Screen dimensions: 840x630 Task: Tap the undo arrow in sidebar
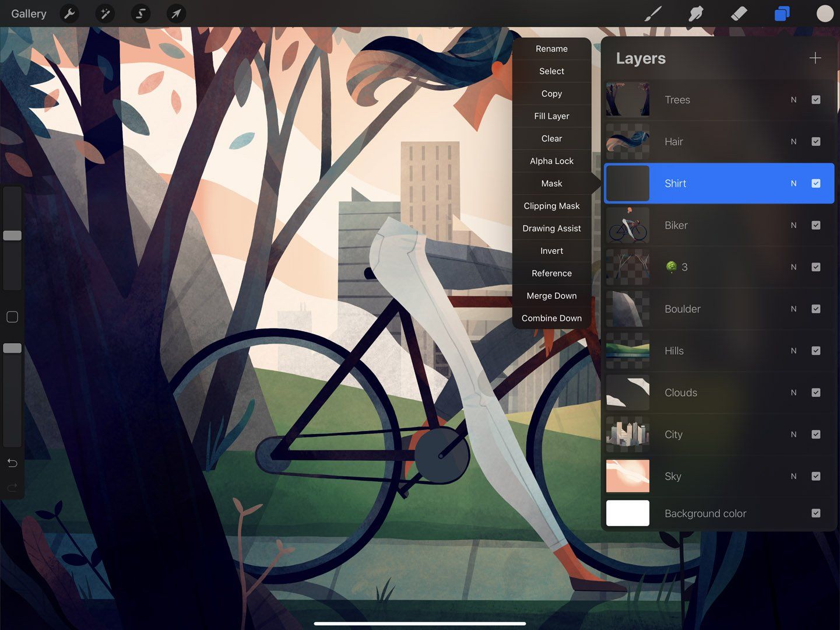click(12, 463)
